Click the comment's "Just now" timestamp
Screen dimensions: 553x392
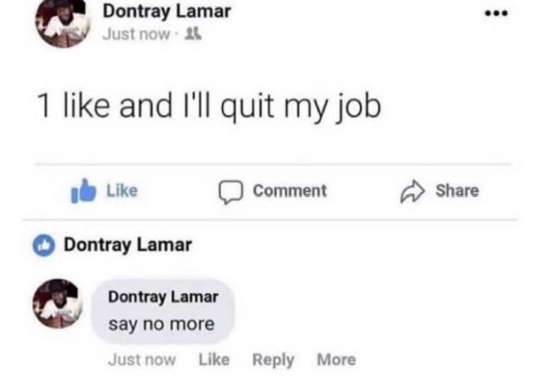142,360
